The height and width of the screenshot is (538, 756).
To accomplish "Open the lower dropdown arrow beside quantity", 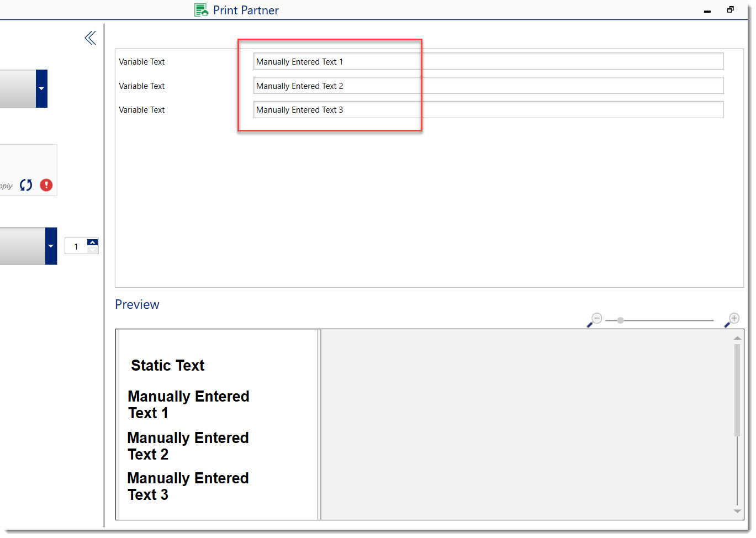I will (51, 246).
